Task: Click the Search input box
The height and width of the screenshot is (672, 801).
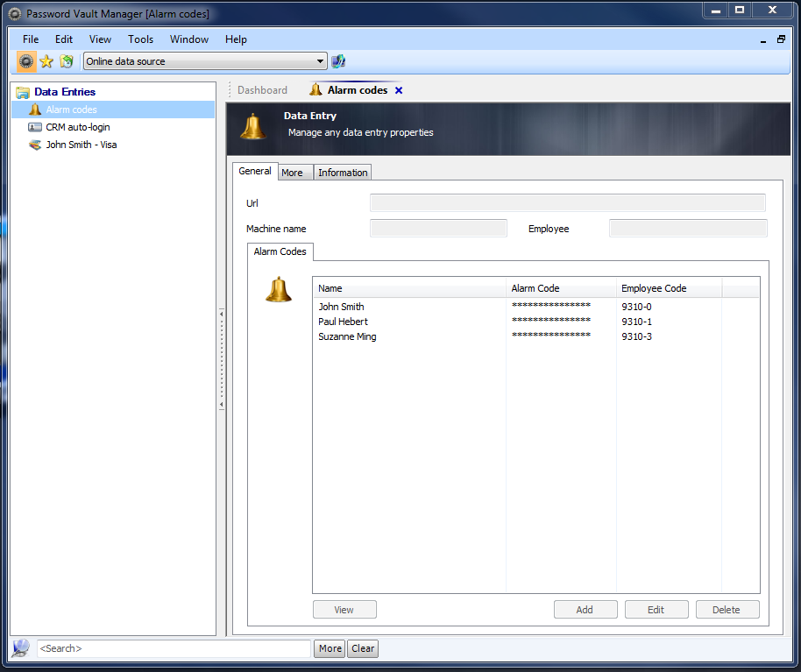Action: [174, 648]
